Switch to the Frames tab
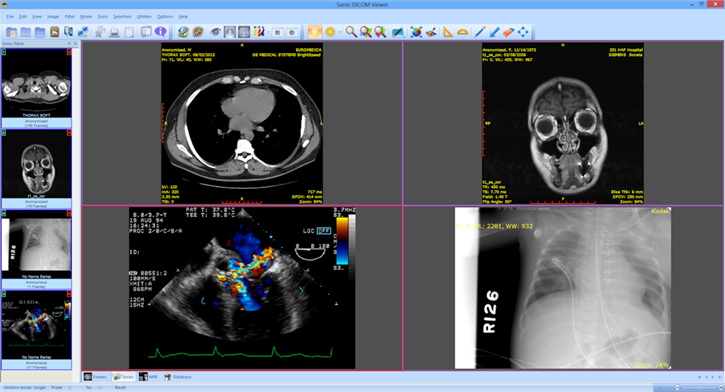 point(96,377)
